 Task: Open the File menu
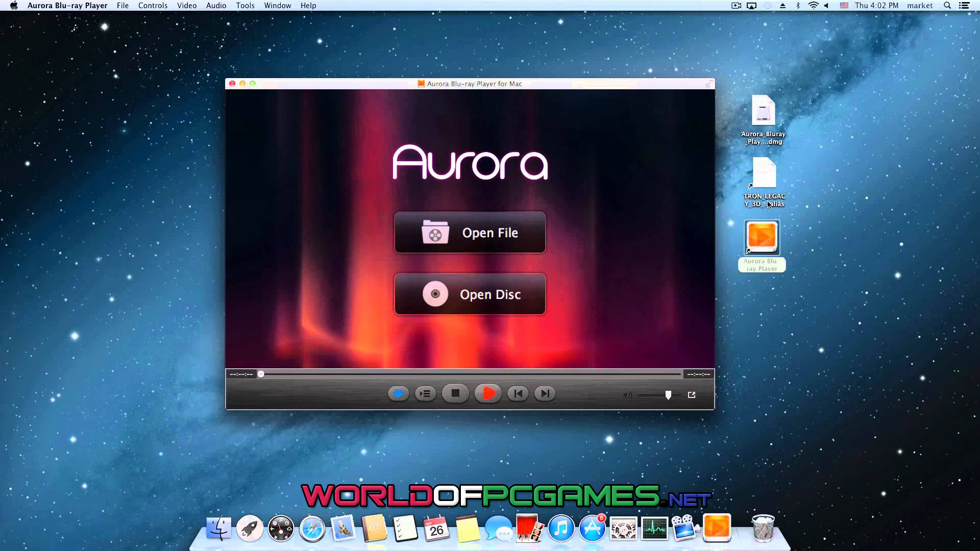pyautogui.click(x=122, y=6)
